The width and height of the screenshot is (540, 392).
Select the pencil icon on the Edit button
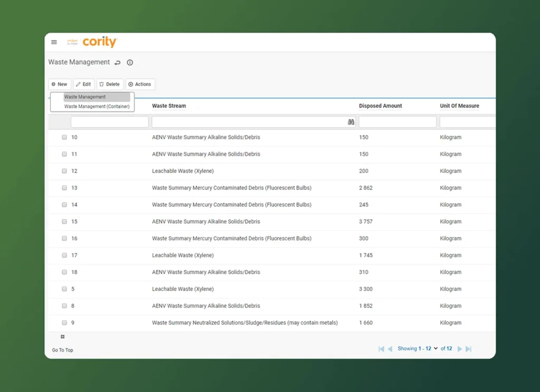pyautogui.click(x=78, y=84)
